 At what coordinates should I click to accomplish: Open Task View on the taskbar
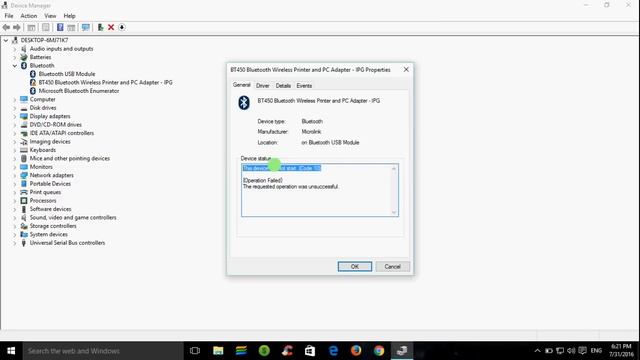pyautogui.click(x=195, y=351)
